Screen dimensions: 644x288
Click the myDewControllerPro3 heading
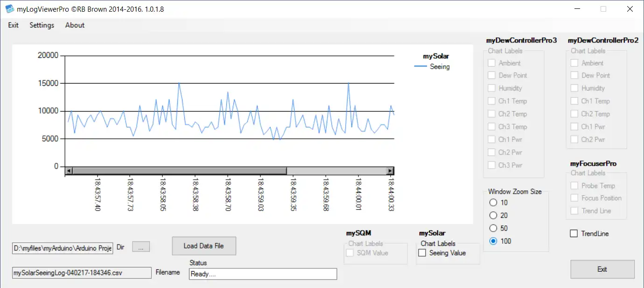521,41
